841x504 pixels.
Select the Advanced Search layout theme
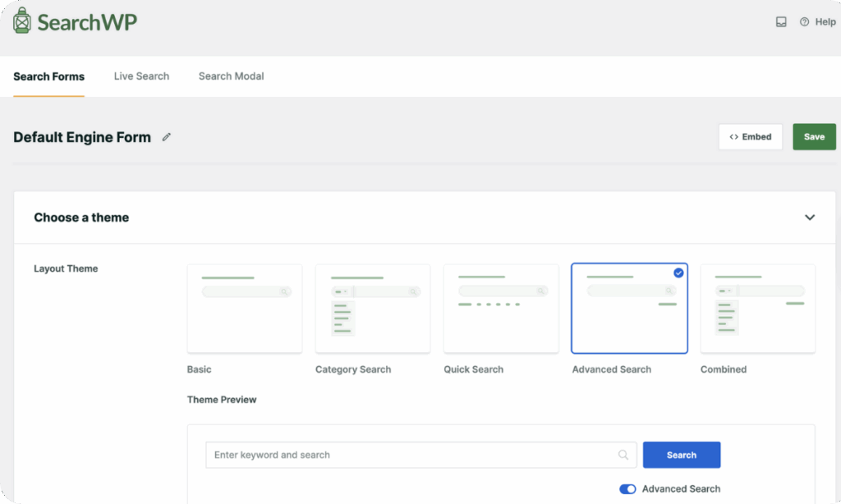[x=629, y=309]
